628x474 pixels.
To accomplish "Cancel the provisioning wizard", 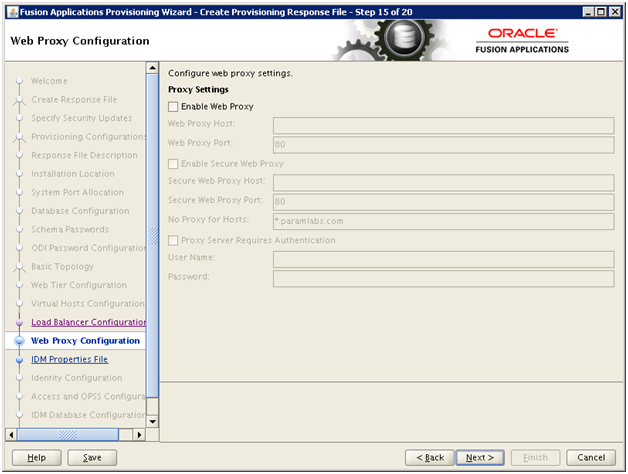I will tap(591, 458).
